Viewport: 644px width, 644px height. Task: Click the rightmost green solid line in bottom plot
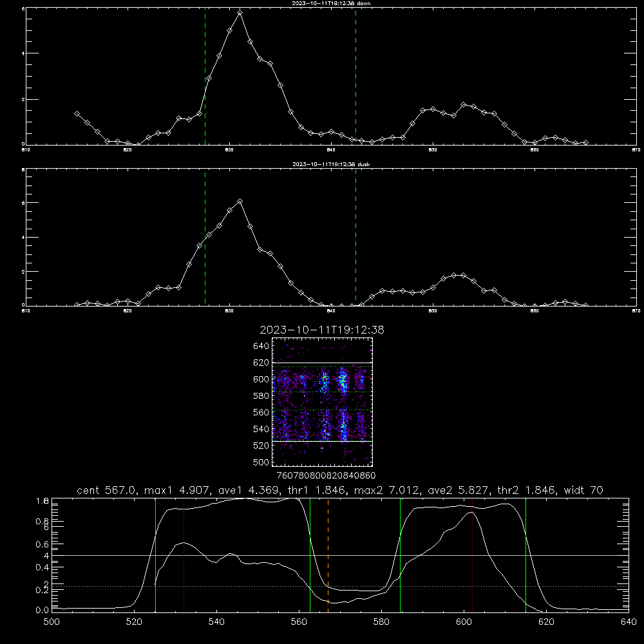pos(526,555)
